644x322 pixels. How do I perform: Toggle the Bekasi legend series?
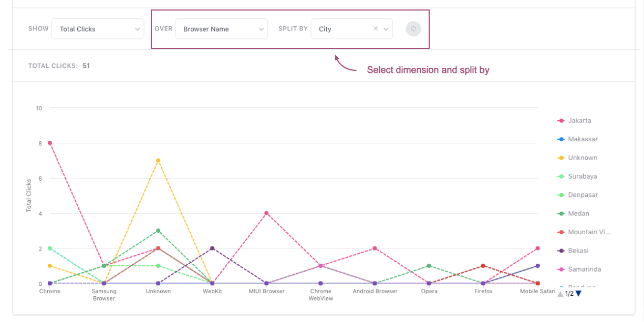coord(573,251)
